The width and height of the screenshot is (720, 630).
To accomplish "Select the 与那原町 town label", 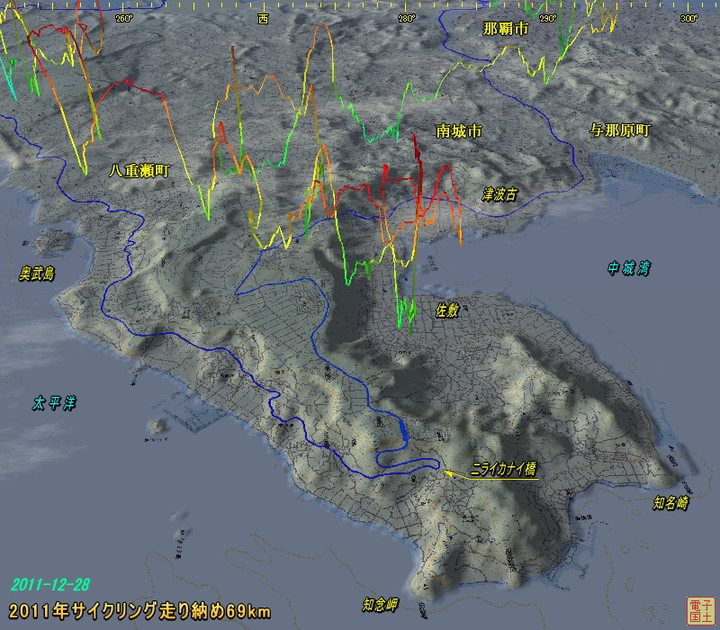I will (x=621, y=131).
